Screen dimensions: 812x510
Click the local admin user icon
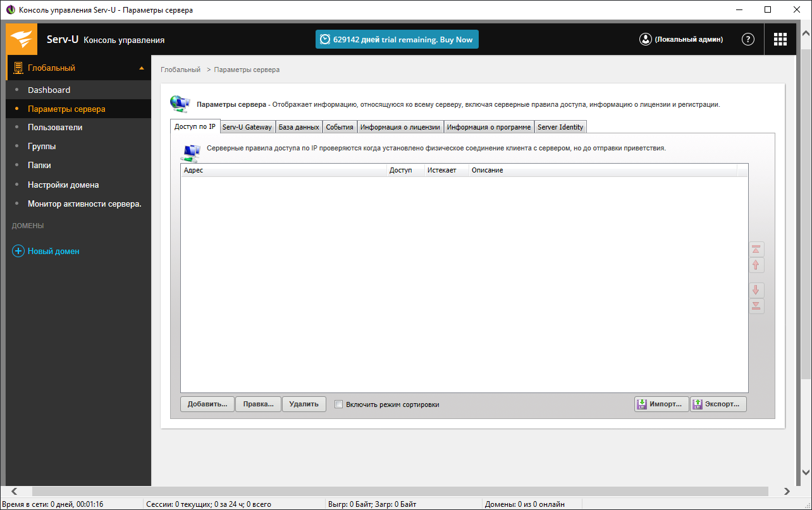point(645,39)
